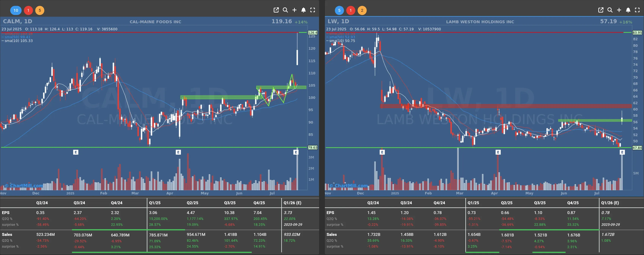The height and width of the screenshot is (255, 644).
Task: Add LW to watchlist with plus icon
Action: pyautogui.click(x=619, y=10)
